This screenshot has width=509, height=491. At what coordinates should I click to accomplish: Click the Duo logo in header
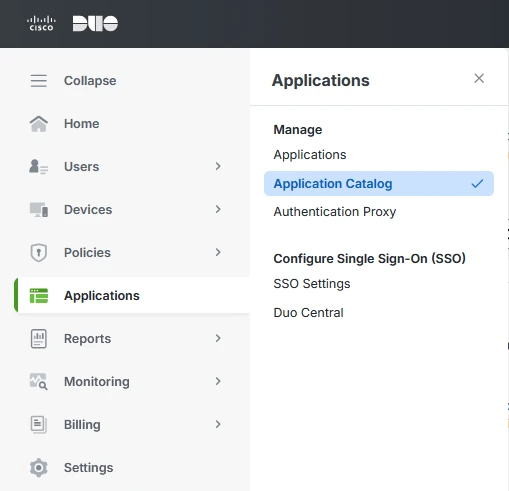(95, 23)
